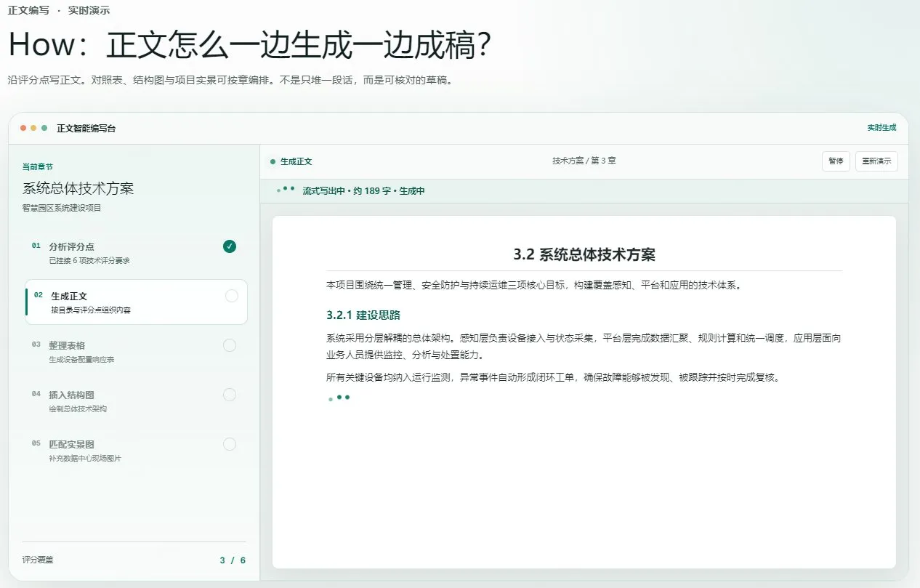Click the green check icon for 分析评分点
The image size is (920, 588).
230,246
